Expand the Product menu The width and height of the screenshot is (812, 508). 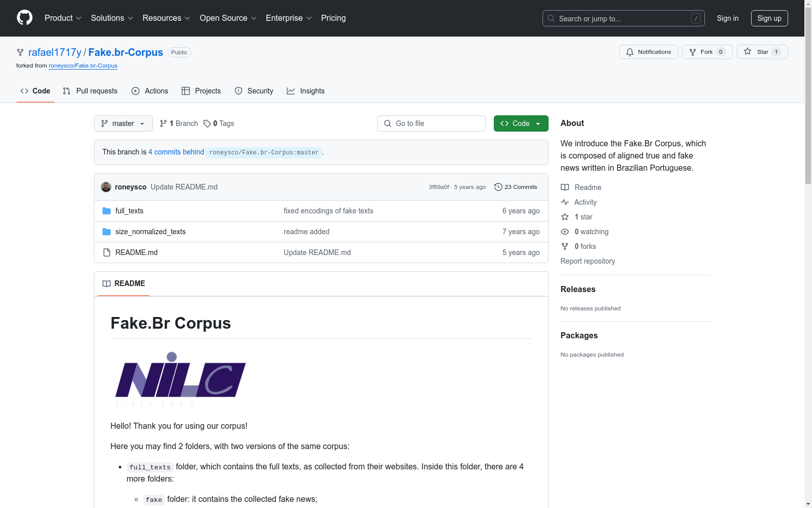63,18
